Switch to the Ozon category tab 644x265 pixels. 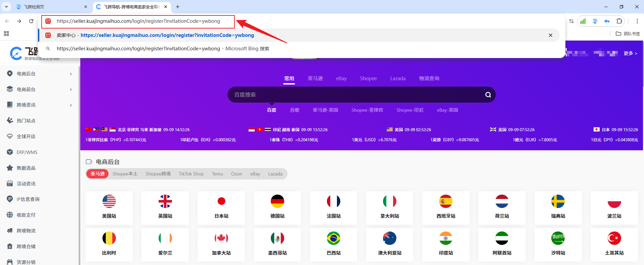click(237, 174)
